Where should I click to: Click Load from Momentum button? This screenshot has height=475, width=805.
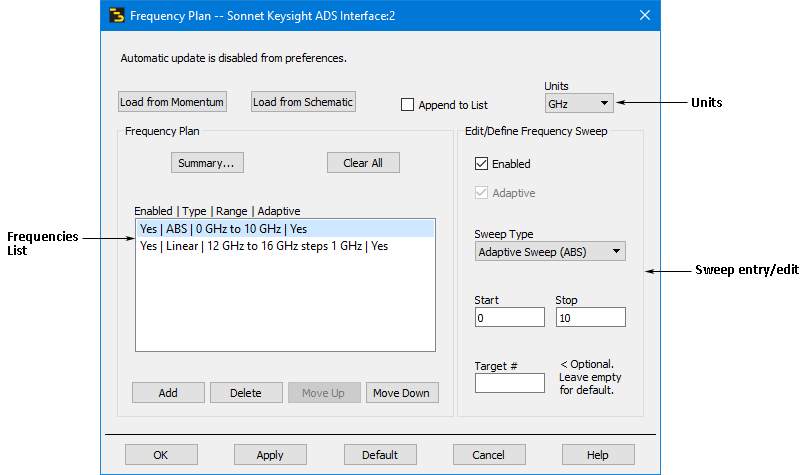point(172,102)
